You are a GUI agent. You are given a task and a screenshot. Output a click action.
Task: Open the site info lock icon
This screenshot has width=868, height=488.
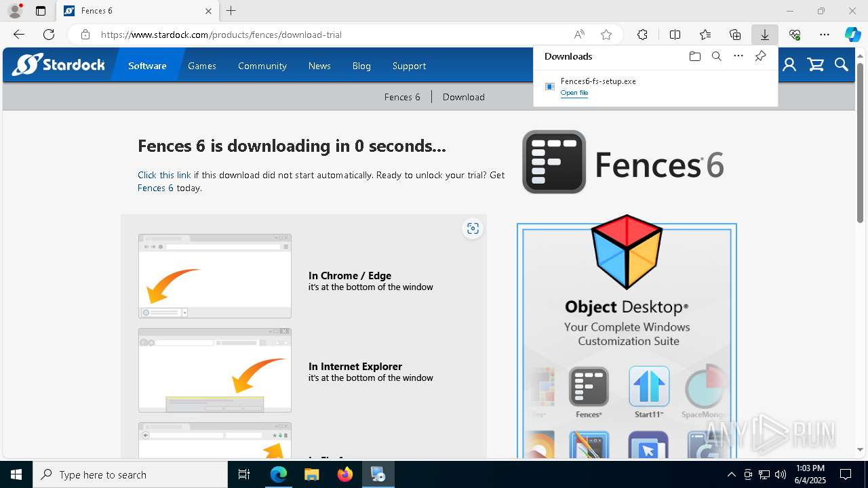pyautogui.click(x=85, y=35)
